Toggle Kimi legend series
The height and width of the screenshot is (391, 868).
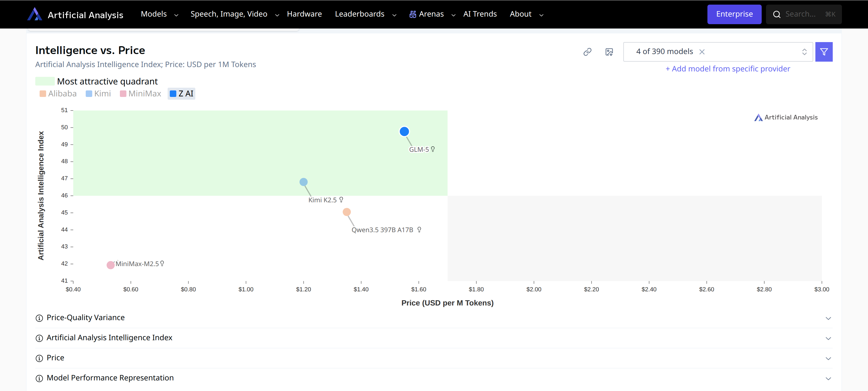98,94
